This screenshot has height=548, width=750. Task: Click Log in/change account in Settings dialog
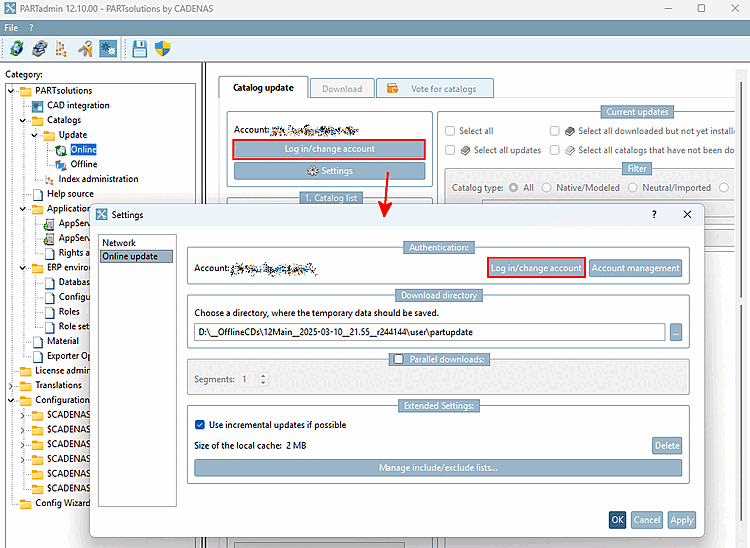click(536, 268)
